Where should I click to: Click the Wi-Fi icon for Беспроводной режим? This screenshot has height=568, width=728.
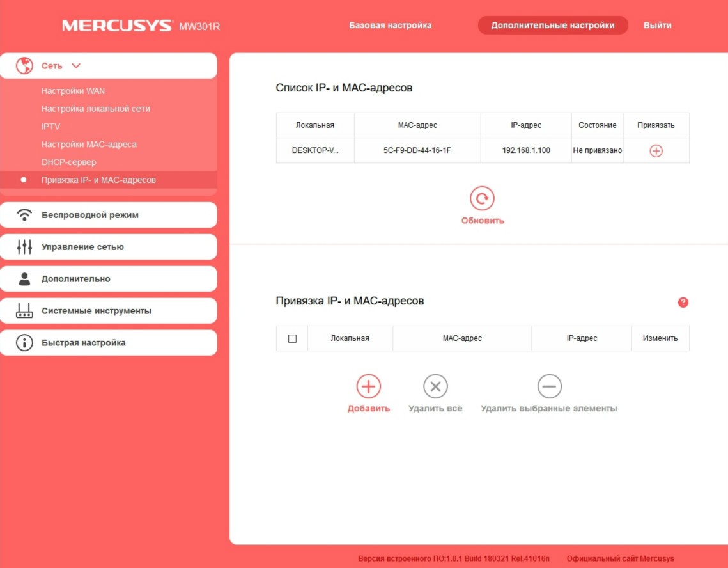click(x=24, y=215)
